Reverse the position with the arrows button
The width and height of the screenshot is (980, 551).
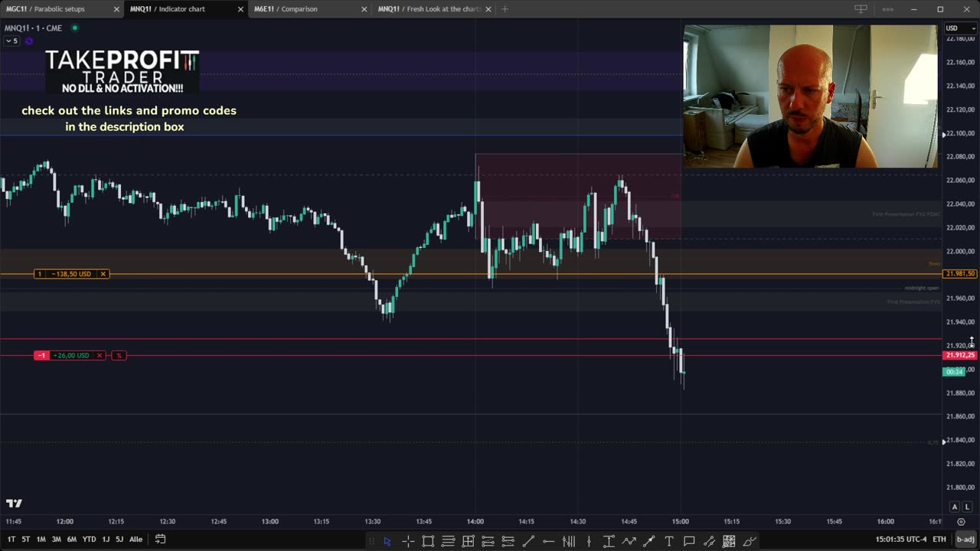pyautogui.click(x=119, y=355)
